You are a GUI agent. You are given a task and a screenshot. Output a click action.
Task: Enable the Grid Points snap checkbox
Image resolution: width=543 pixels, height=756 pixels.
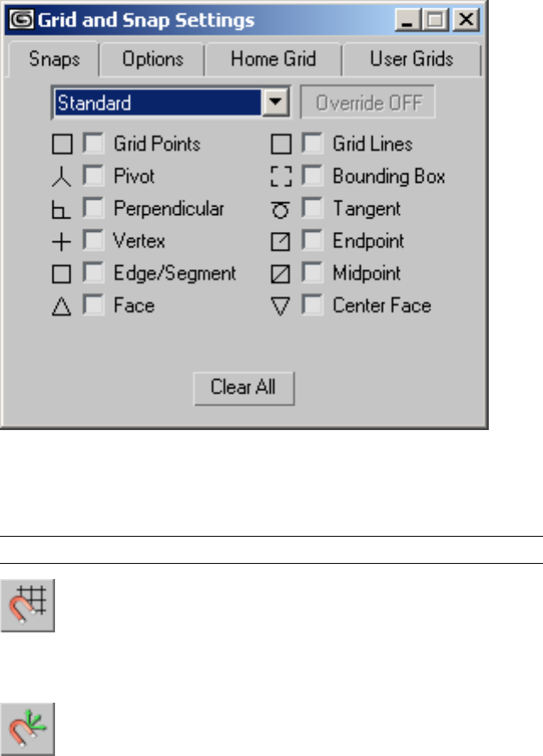coord(92,145)
